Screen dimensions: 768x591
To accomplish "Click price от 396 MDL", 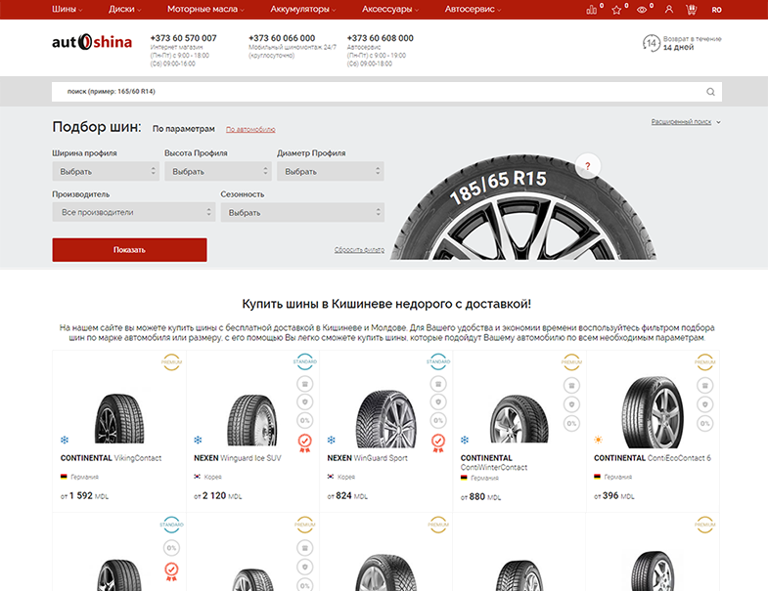I will point(614,496).
